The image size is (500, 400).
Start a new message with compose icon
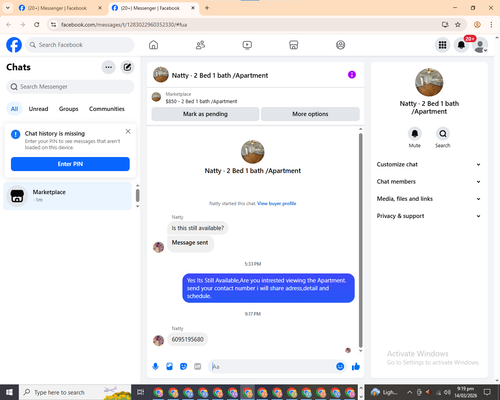[127, 67]
